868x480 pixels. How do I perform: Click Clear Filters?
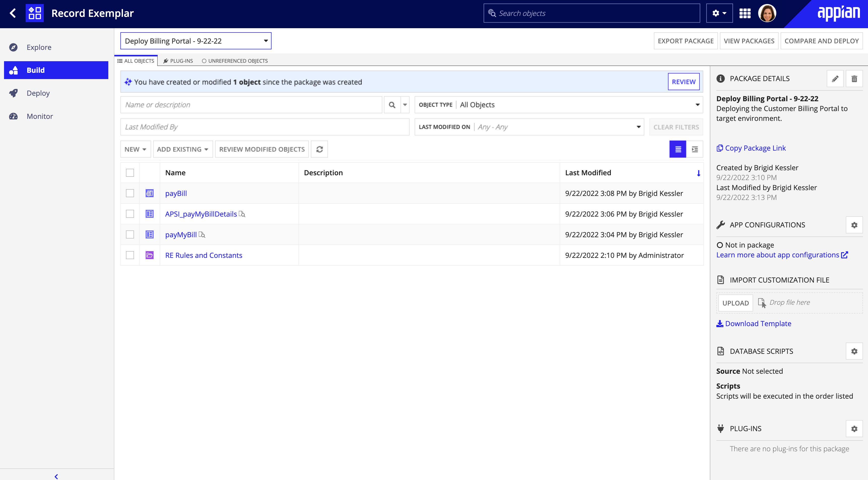click(x=676, y=127)
